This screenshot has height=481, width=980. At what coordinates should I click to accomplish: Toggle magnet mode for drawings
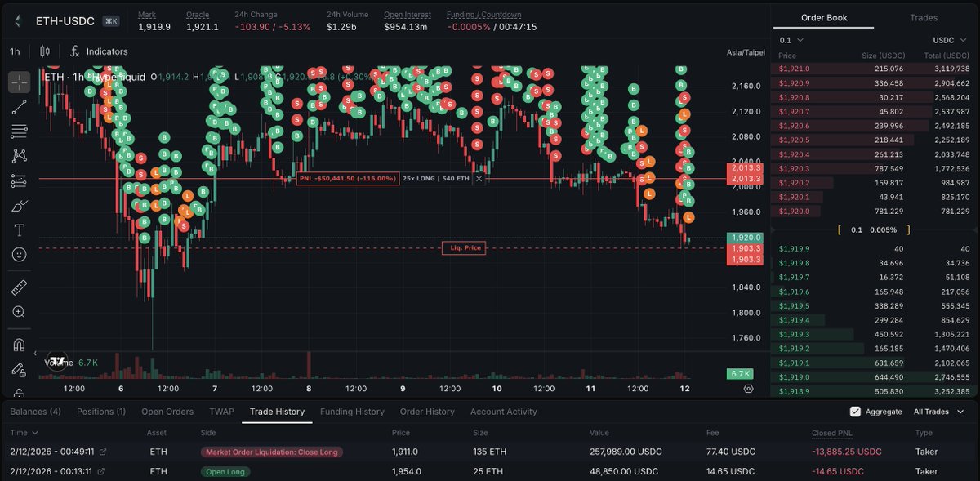tap(20, 345)
